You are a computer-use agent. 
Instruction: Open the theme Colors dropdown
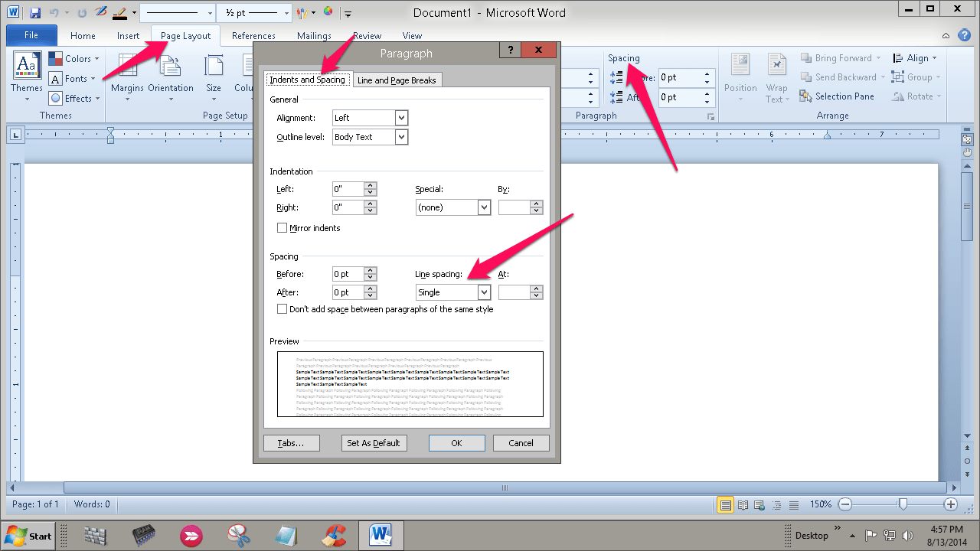[x=74, y=59]
